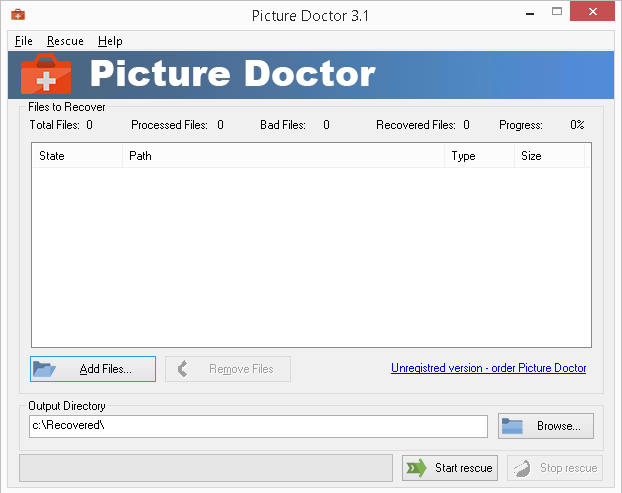Sort by the State column header
622x493 pixels.
click(77, 156)
